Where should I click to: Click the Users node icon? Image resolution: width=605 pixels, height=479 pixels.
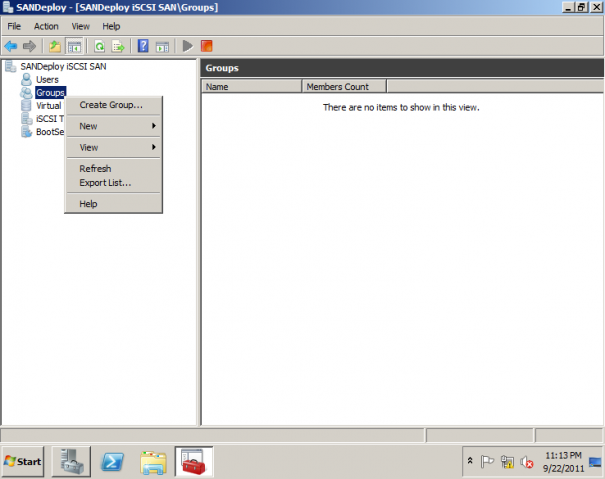coord(26,80)
